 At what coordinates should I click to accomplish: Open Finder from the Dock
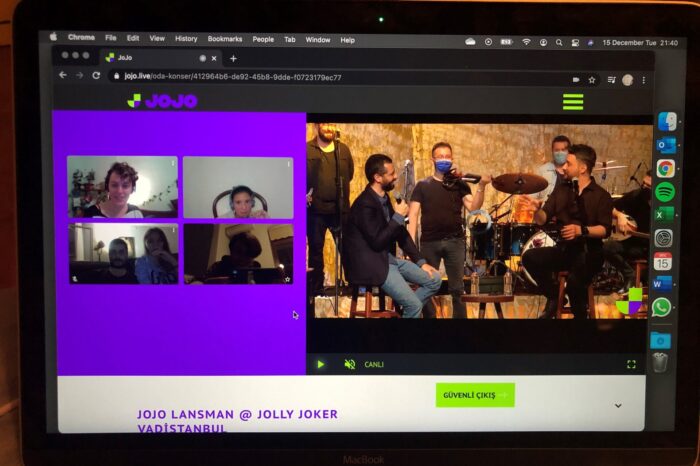(667, 122)
